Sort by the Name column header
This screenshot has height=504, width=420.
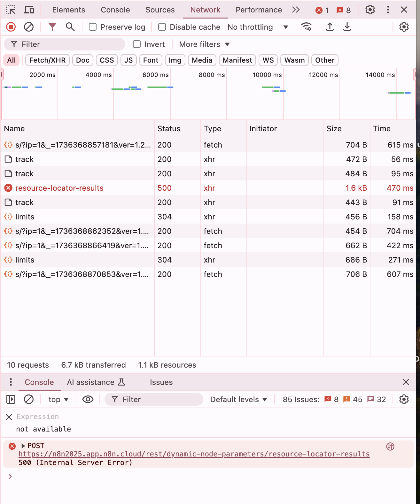point(77,129)
